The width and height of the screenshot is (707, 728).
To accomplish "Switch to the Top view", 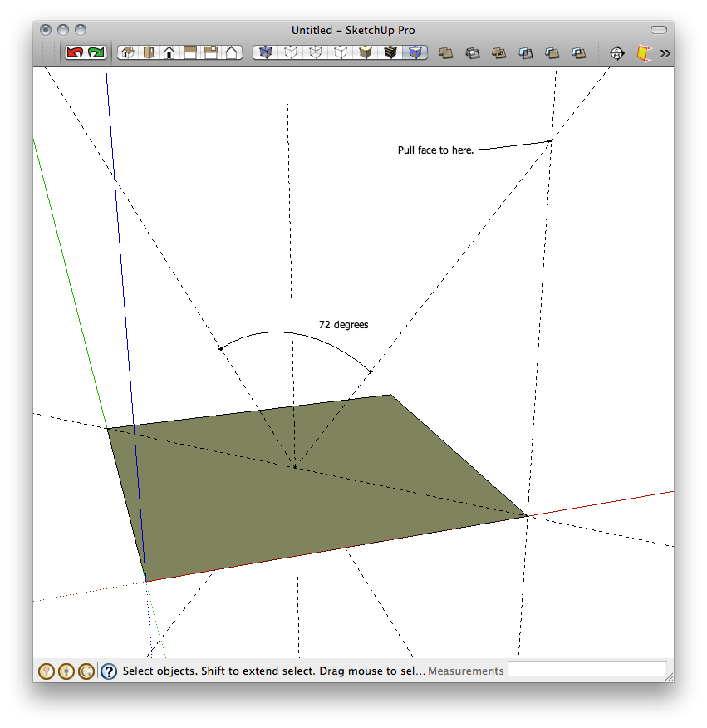I will coord(149,52).
